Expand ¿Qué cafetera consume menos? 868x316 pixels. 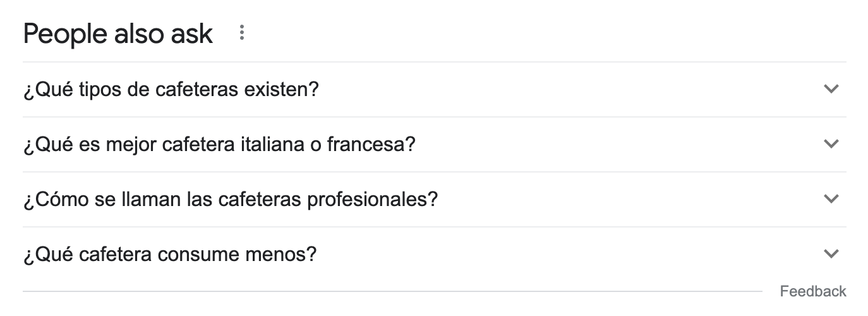point(434,255)
